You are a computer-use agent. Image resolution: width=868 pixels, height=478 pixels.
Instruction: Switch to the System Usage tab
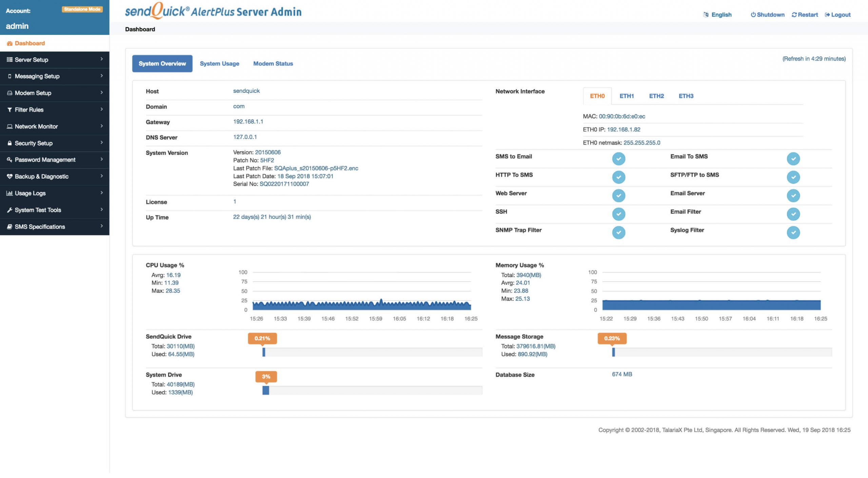coord(219,63)
